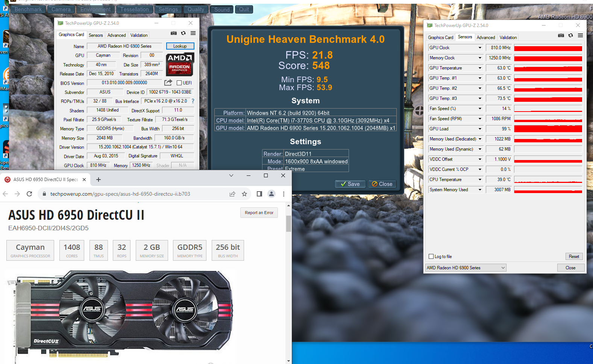The width and height of the screenshot is (593, 364).
Task: View site information via the lock icon
Action: (44, 194)
